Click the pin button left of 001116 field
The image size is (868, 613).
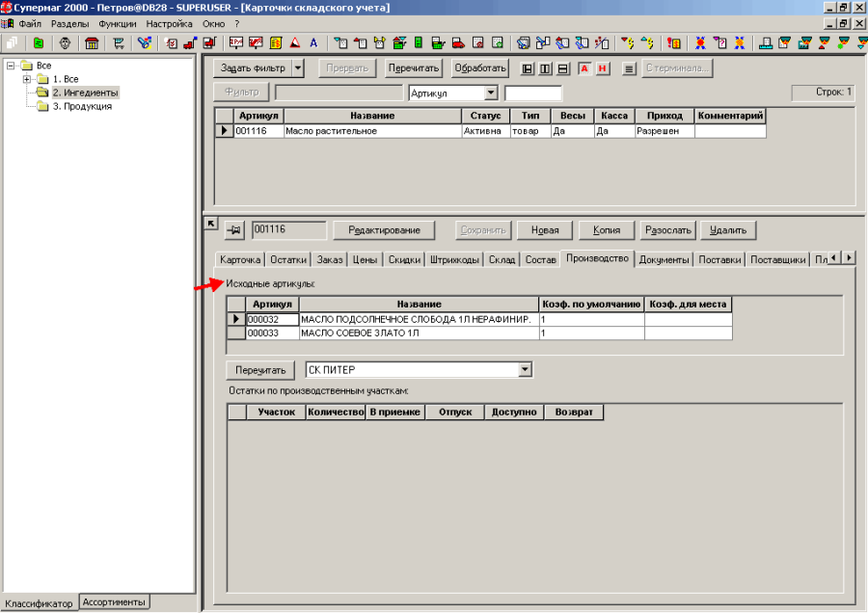(x=234, y=230)
